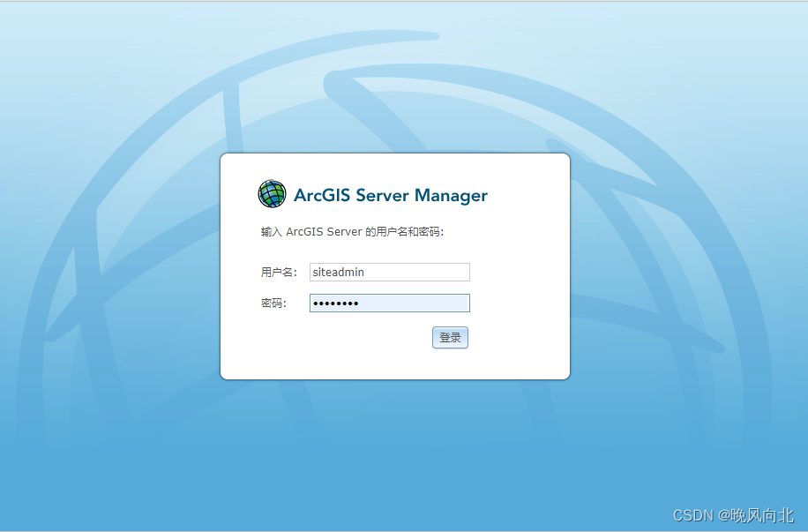Select the green-and-blue world sphere emblem

point(272,193)
